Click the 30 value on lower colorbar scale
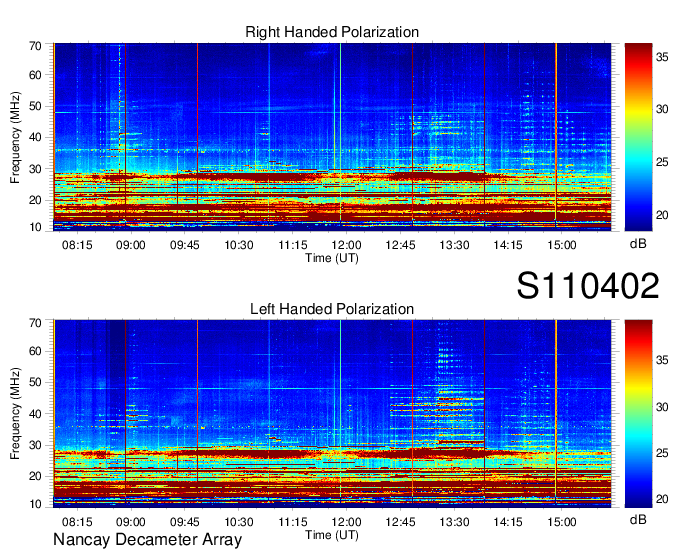Viewport: 680px width, 552px height. 662,407
